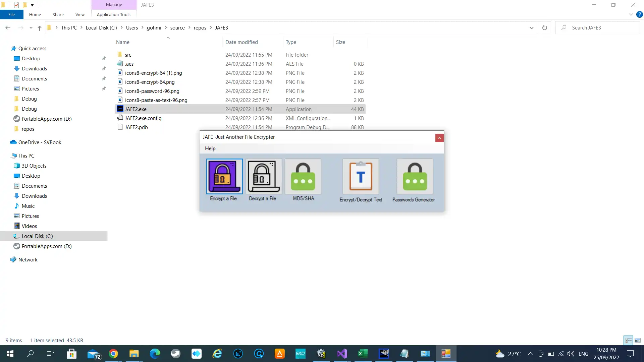Toggle the pinned Downloads shortcut

pos(104,68)
